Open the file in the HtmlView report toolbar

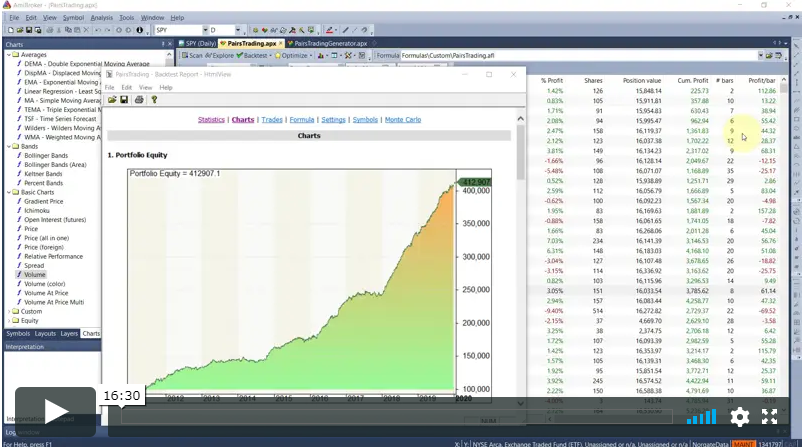112,100
